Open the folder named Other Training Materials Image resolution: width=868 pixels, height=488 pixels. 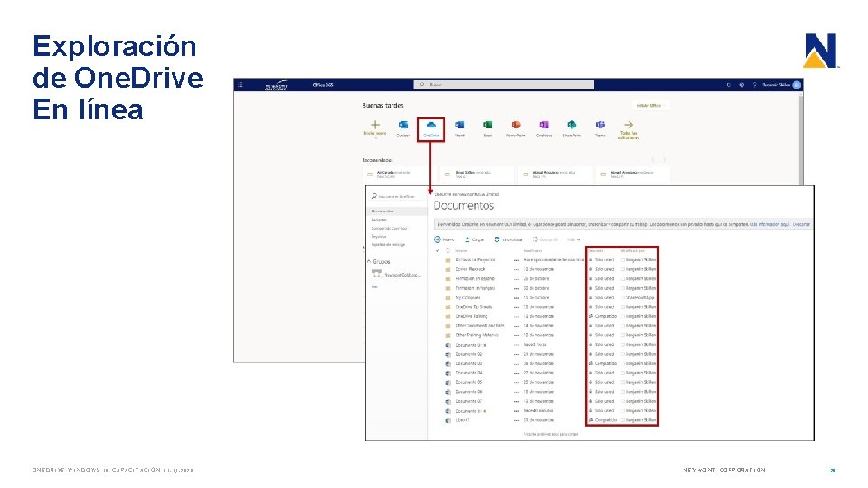[477, 335]
